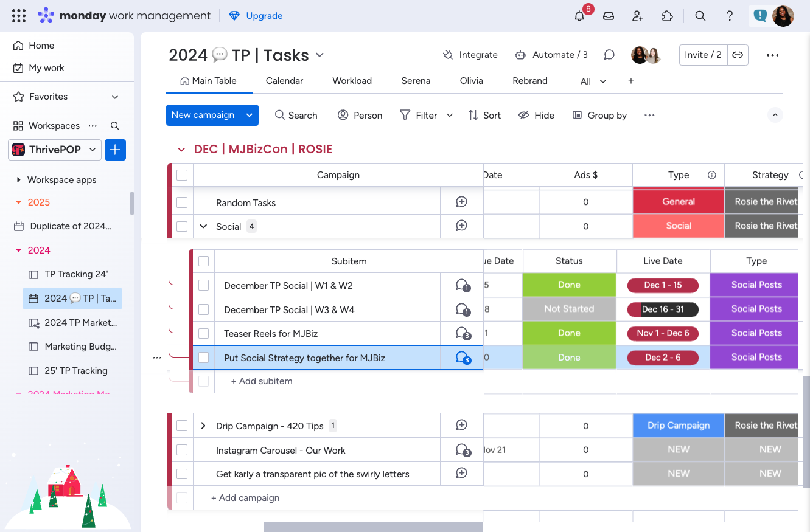Open the Serena view tab
This screenshot has height=532, width=810.
[x=416, y=81]
